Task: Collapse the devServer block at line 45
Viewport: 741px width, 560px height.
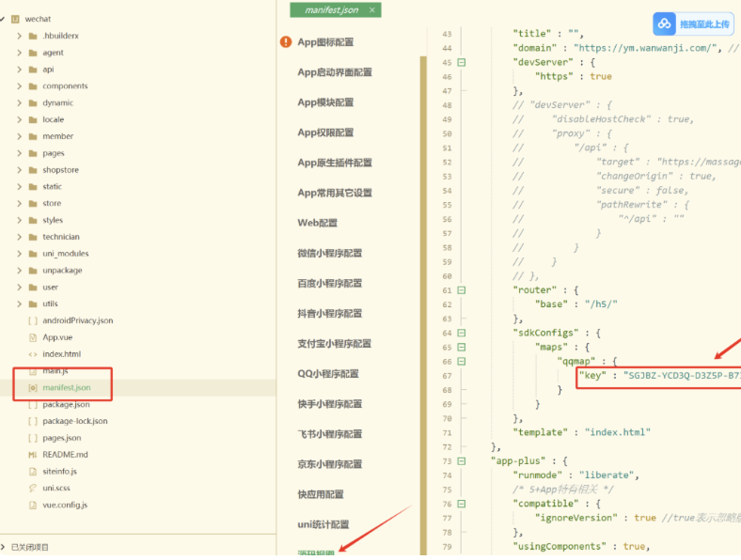Action: [x=461, y=62]
